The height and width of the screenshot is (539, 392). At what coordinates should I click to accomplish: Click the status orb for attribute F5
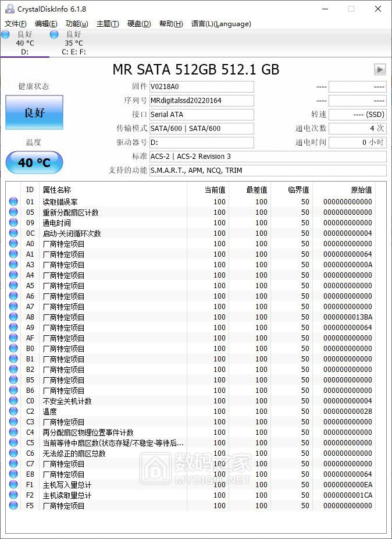click(13, 506)
